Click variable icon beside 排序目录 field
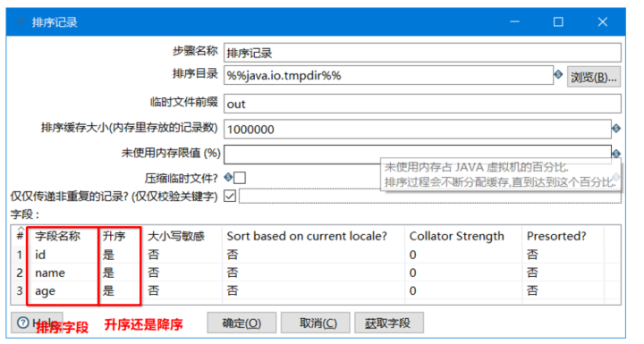This screenshot has height=344, width=644. 558,75
